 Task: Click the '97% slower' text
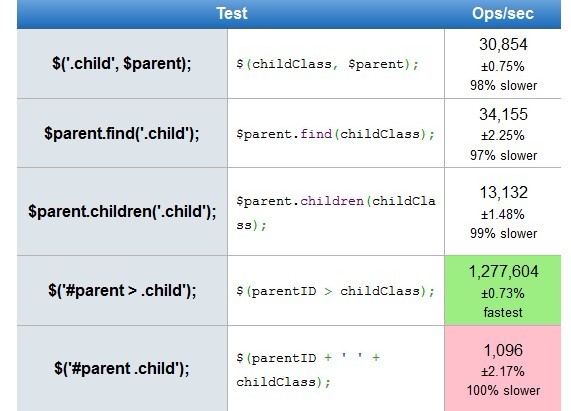click(503, 155)
